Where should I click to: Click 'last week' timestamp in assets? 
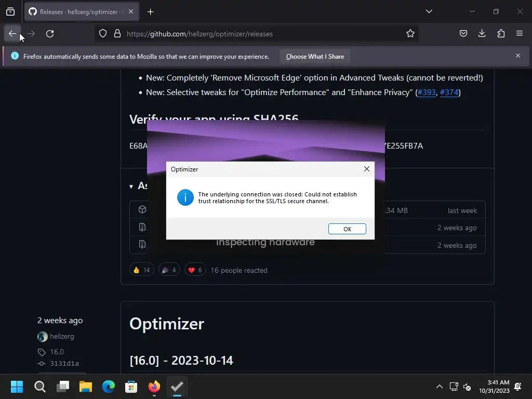point(462,210)
